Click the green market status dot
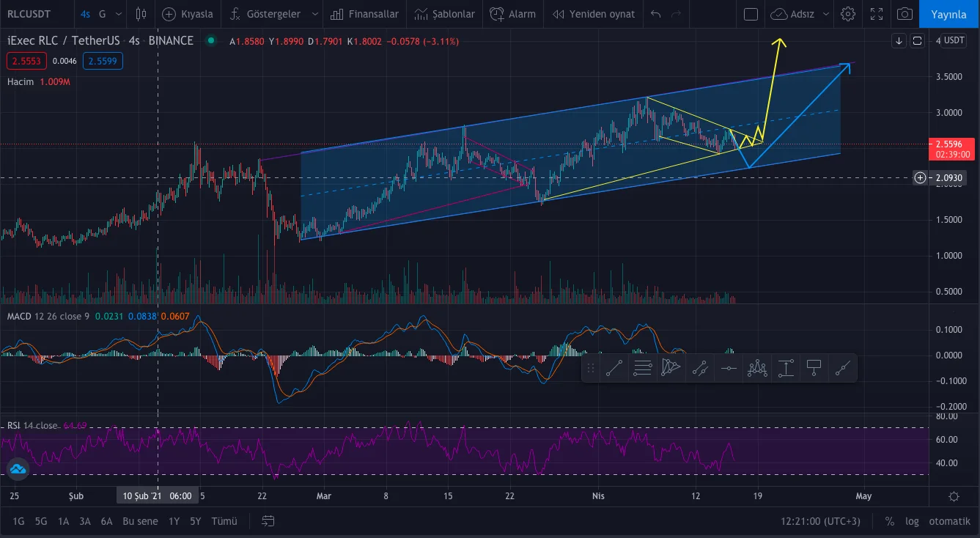 211,41
